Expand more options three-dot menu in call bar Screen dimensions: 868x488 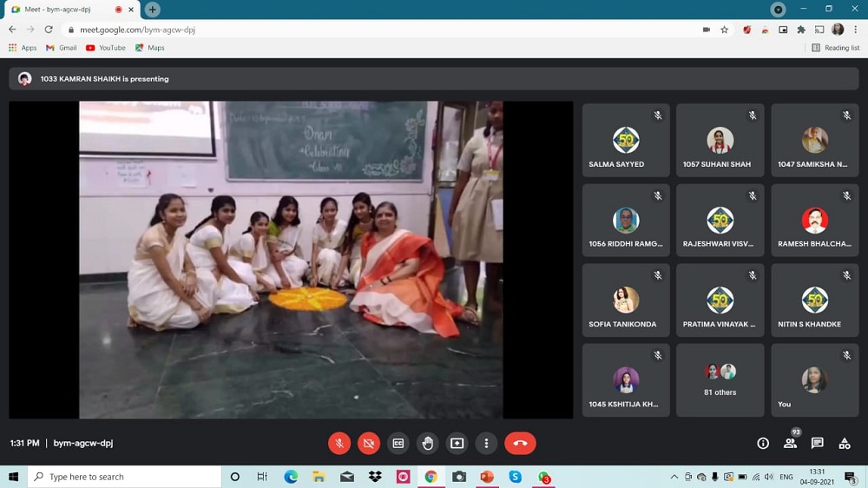coord(486,443)
